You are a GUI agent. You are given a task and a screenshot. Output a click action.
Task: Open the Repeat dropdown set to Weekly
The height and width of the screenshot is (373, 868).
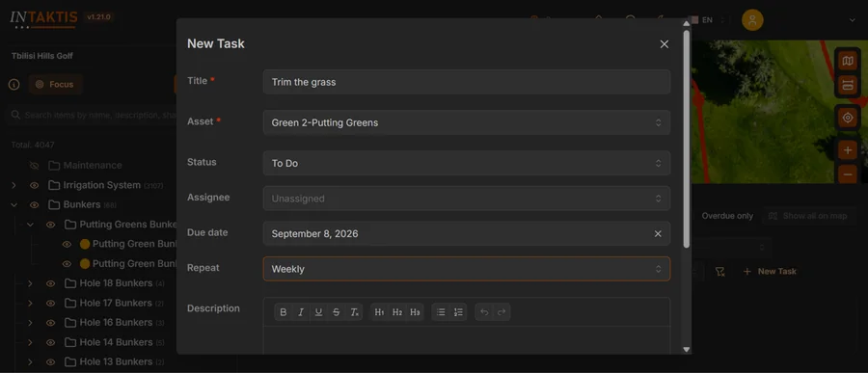click(467, 269)
